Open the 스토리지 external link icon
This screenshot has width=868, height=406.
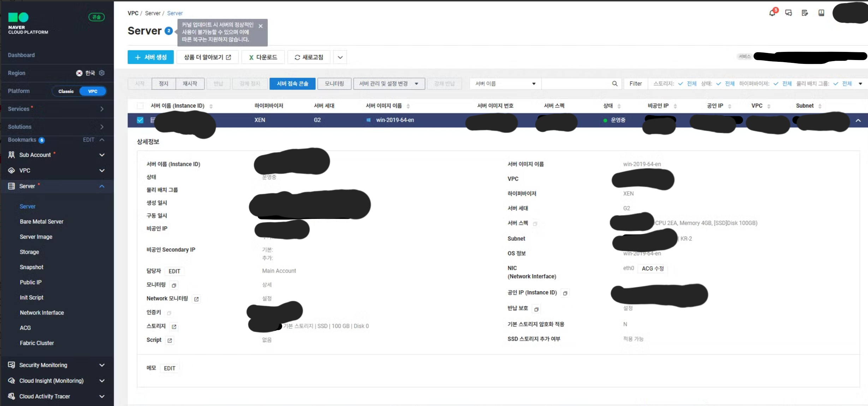[x=174, y=327]
